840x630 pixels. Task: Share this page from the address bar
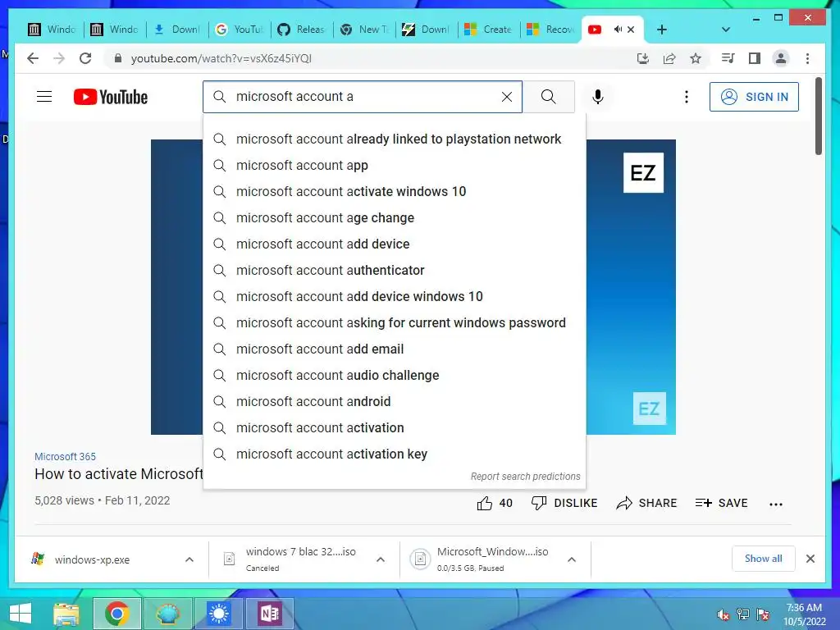click(669, 58)
